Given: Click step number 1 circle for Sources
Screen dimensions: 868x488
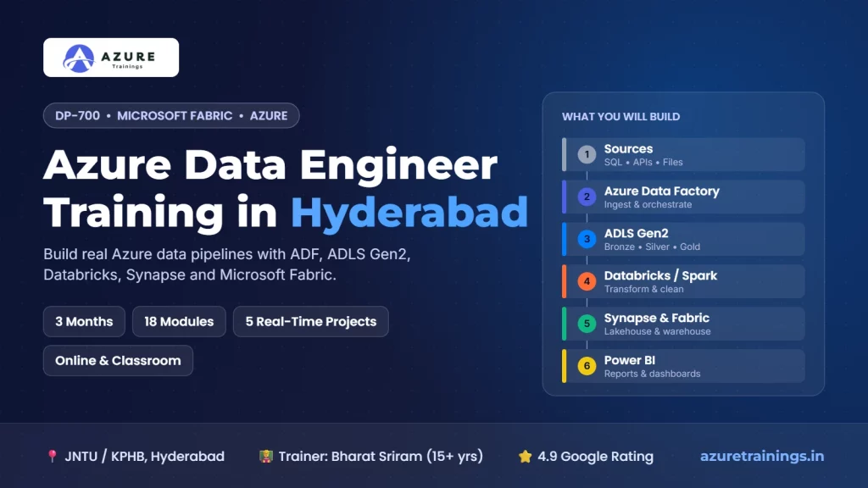Looking at the screenshot, I should pos(587,154).
